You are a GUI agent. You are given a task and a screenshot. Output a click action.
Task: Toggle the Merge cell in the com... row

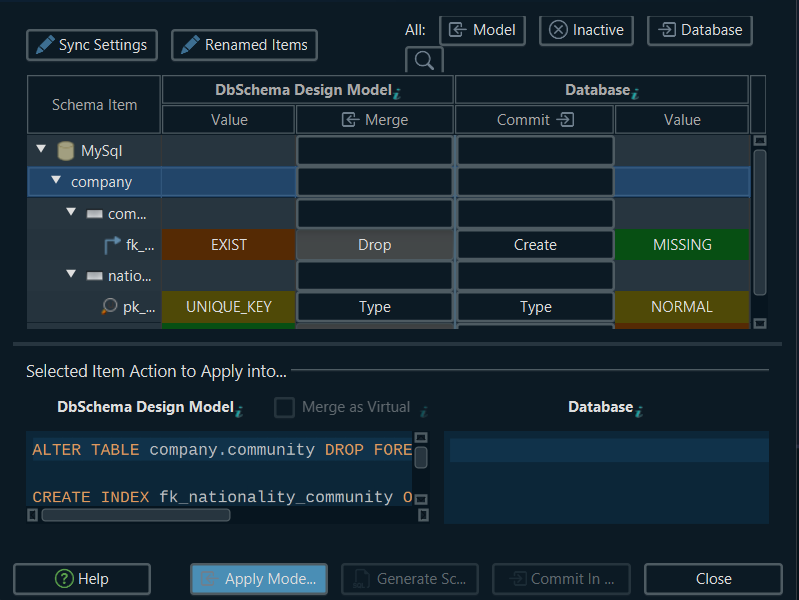(375, 214)
